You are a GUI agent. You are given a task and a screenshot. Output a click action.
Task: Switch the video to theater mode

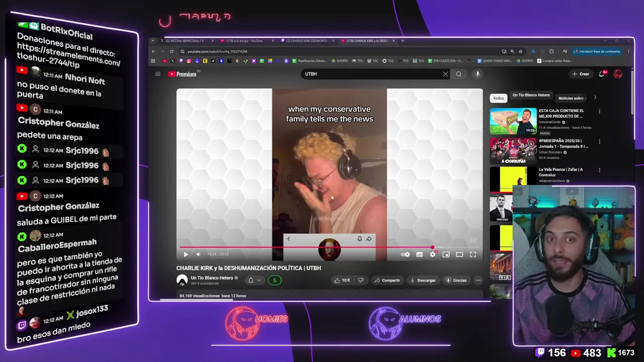(459, 254)
